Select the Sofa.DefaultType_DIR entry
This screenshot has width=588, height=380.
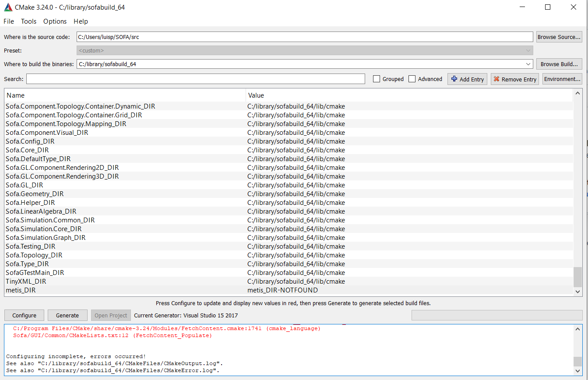[38, 159]
